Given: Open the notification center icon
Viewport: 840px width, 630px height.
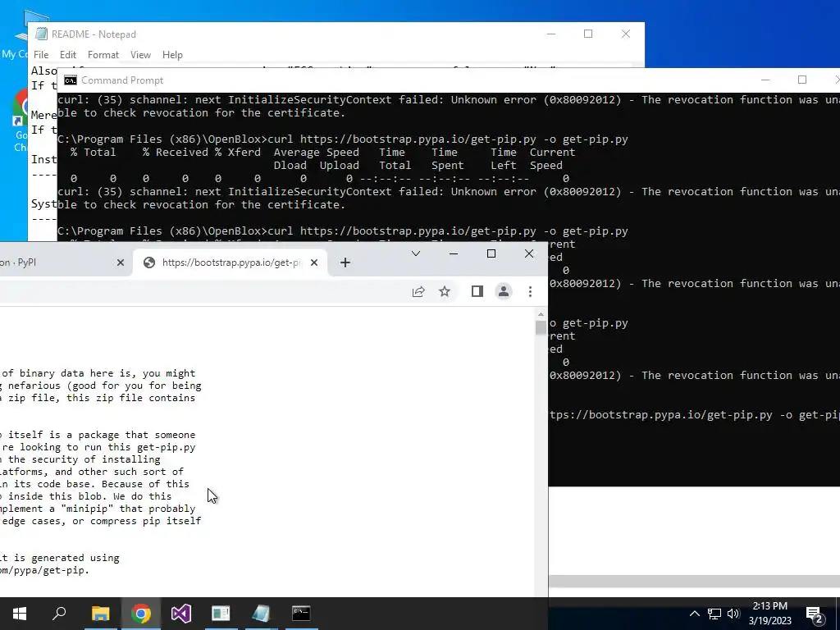Looking at the screenshot, I should point(815,614).
